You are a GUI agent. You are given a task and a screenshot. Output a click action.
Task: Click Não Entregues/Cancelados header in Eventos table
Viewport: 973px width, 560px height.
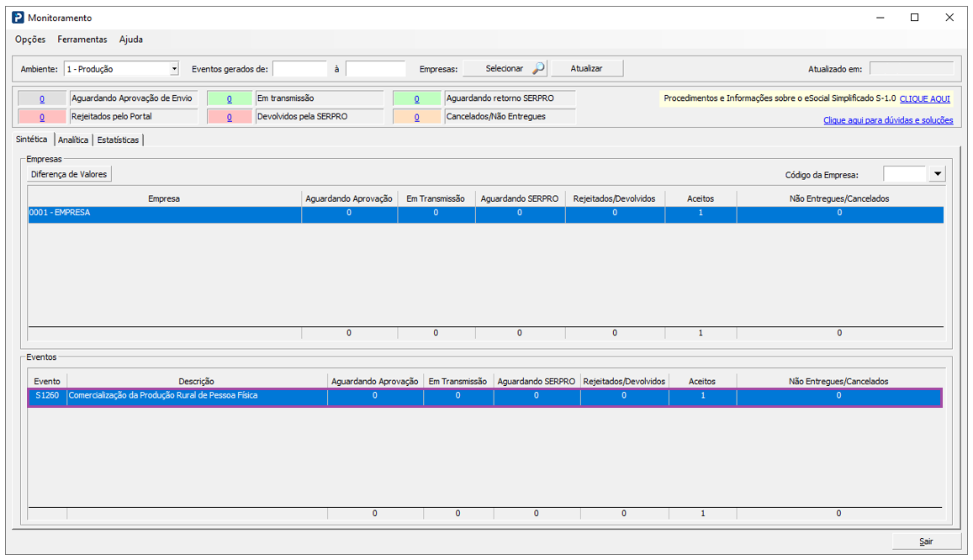point(839,382)
